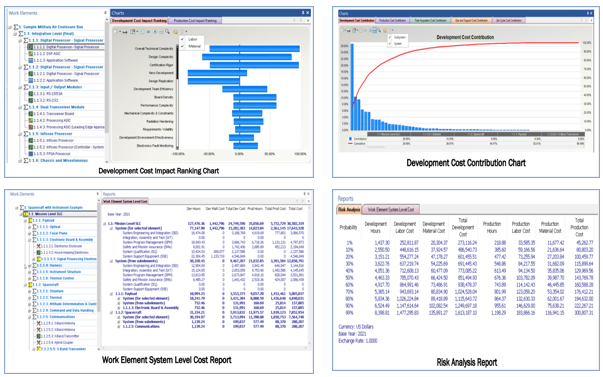This screenshot has width=603, height=377.
Task: Toggle the Material checkmark
Action: [x=182, y=46]
